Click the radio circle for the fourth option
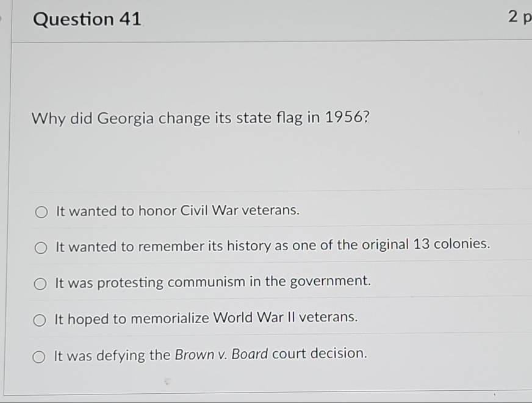Viewport: 532px width, 403px height. [40, 319]
